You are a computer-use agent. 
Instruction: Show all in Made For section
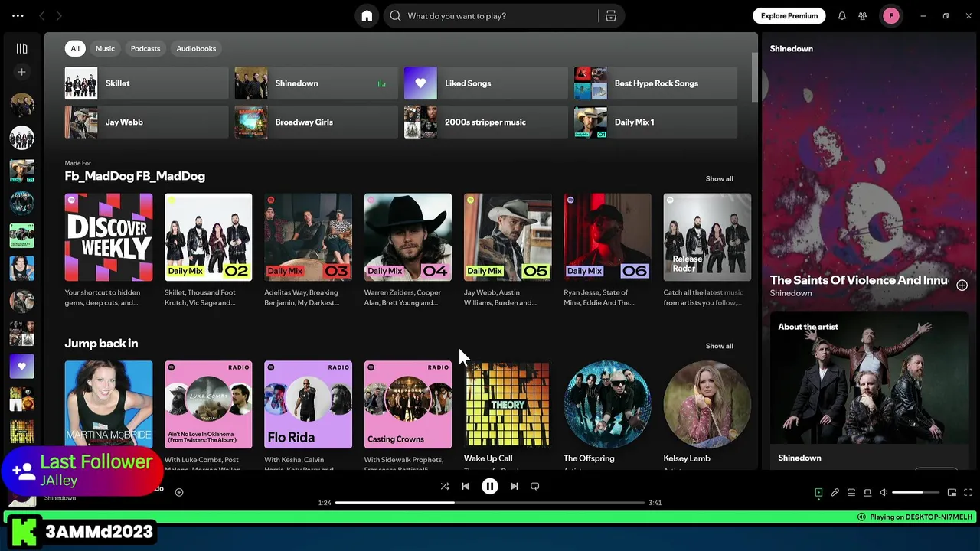719,178
